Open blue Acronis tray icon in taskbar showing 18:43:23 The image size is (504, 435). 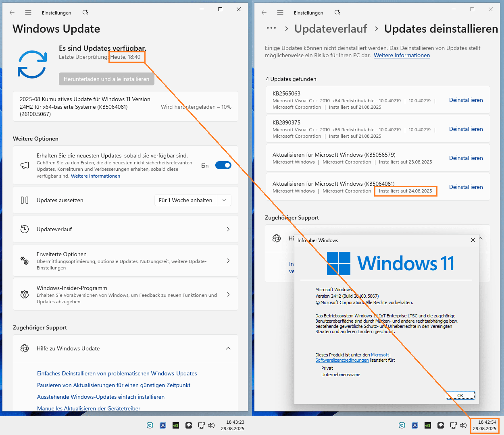click(163, 425)
